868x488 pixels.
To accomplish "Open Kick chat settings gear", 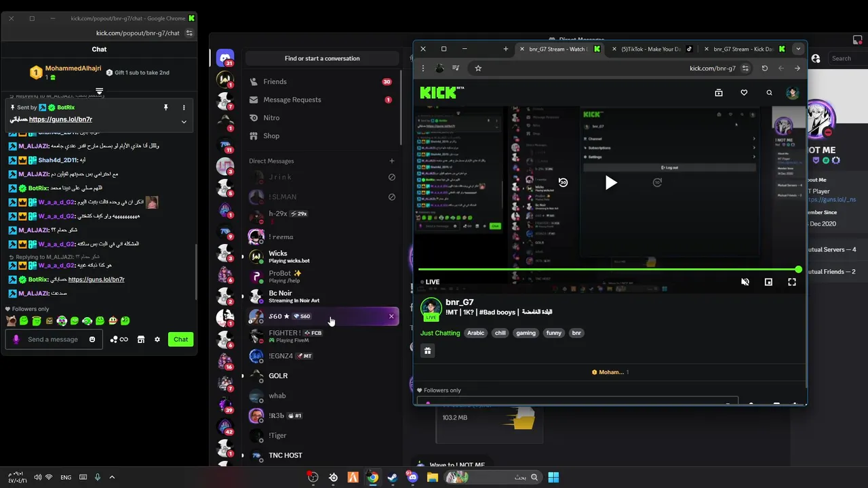I will [157, 340].
